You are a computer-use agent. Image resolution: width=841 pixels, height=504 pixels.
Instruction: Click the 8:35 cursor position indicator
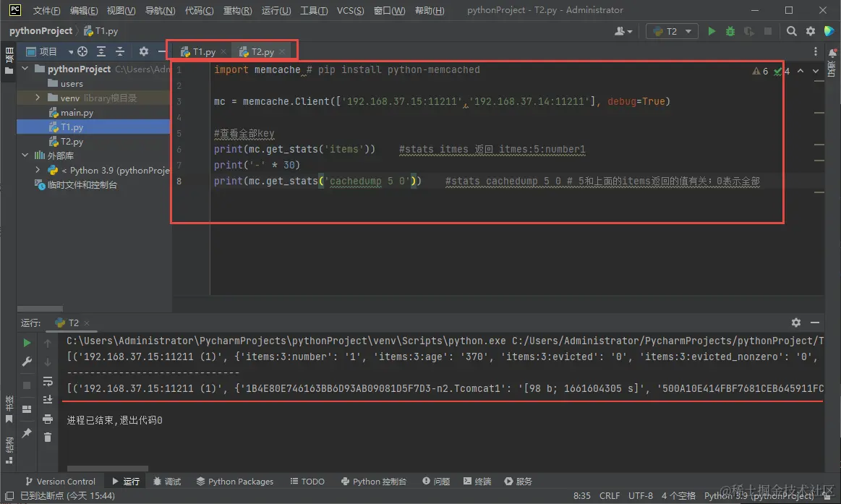[x=581, y=496]
